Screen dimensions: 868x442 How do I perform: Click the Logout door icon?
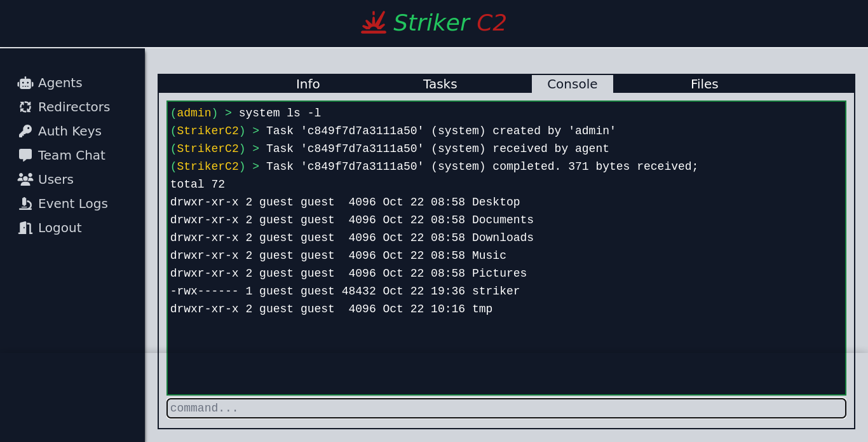25,228
